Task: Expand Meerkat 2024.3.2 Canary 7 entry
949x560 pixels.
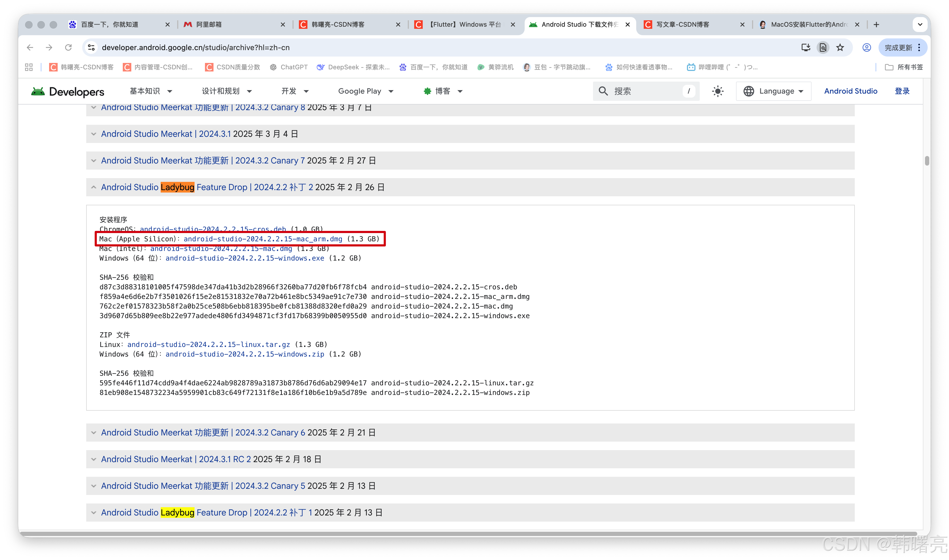Action: [x=470, y=161]
